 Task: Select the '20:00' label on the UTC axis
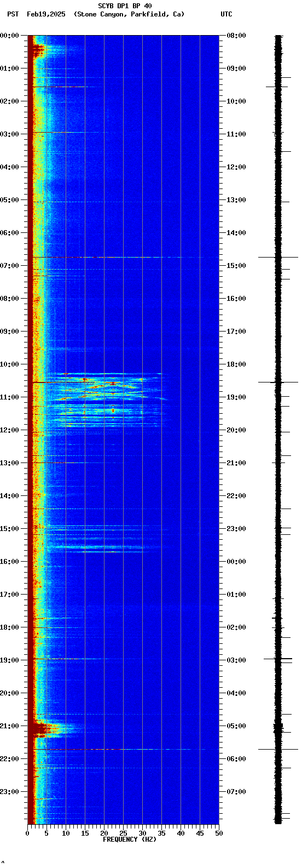236,430
